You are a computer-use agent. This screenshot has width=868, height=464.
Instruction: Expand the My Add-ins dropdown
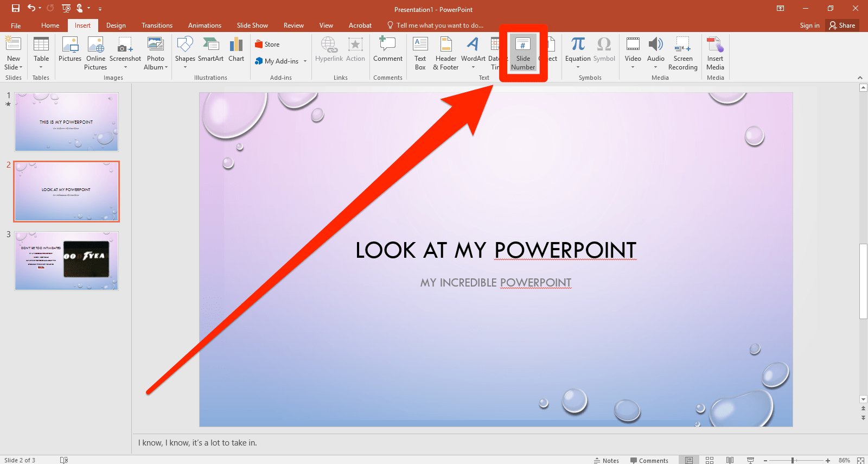pos(305,61)
